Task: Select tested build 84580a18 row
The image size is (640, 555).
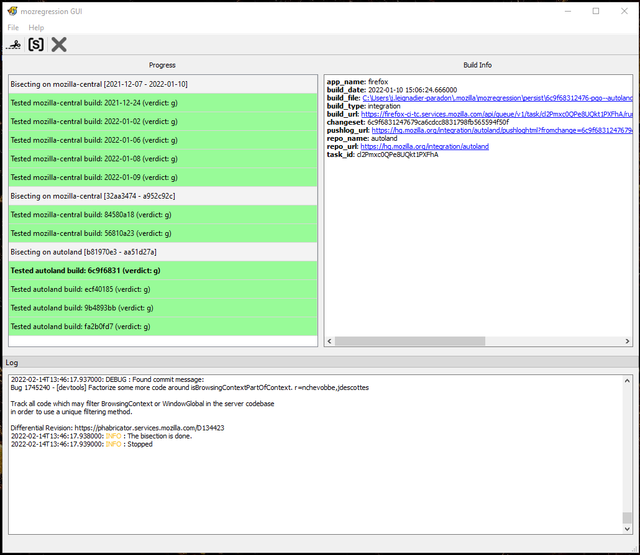Action: tap(163, 215)
